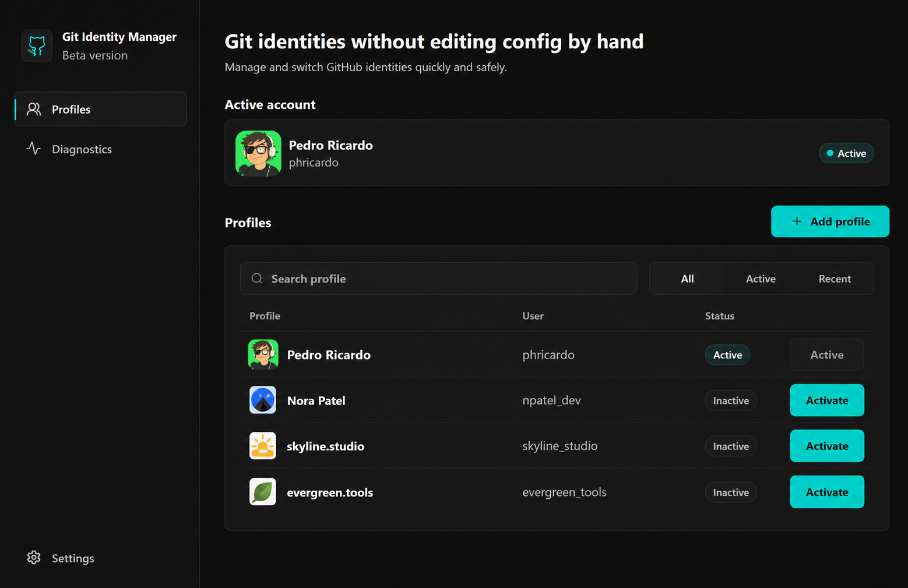Open the Diagnostics section
This screenshot has height=588, width=908.
click(101, 149)
